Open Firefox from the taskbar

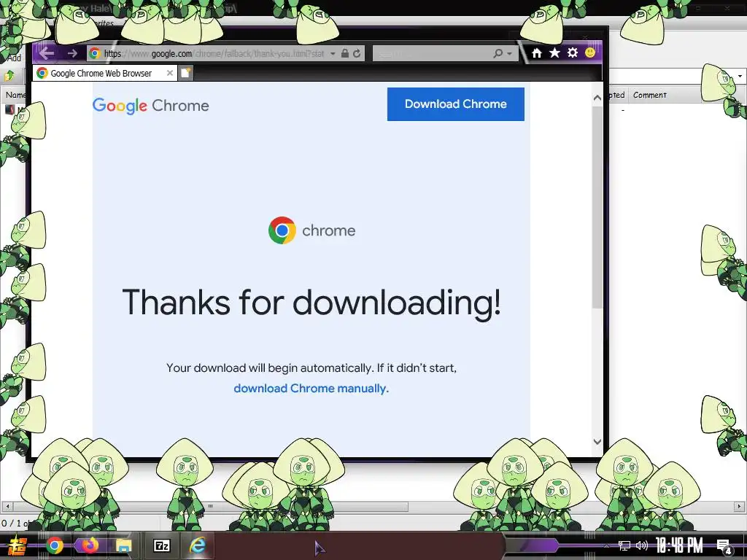coord(90,545)
